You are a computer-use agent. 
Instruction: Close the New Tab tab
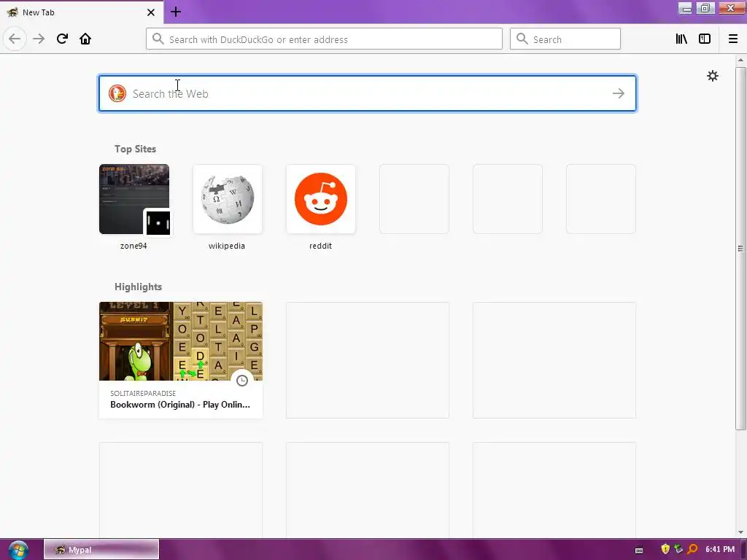pos(151,12)
